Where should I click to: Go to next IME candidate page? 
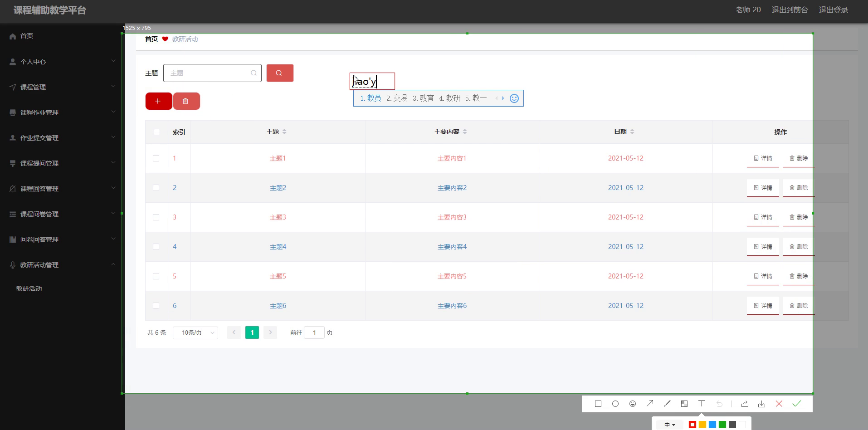click(x=503, y=98)
